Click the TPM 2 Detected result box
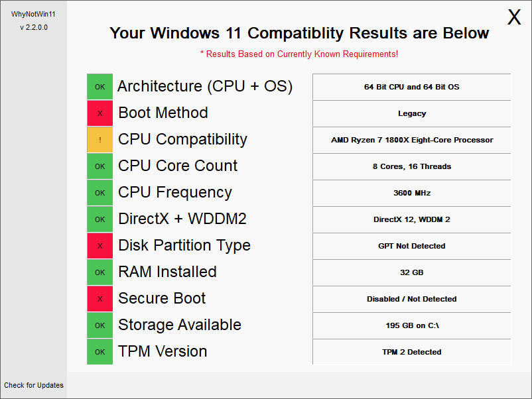 411,352
